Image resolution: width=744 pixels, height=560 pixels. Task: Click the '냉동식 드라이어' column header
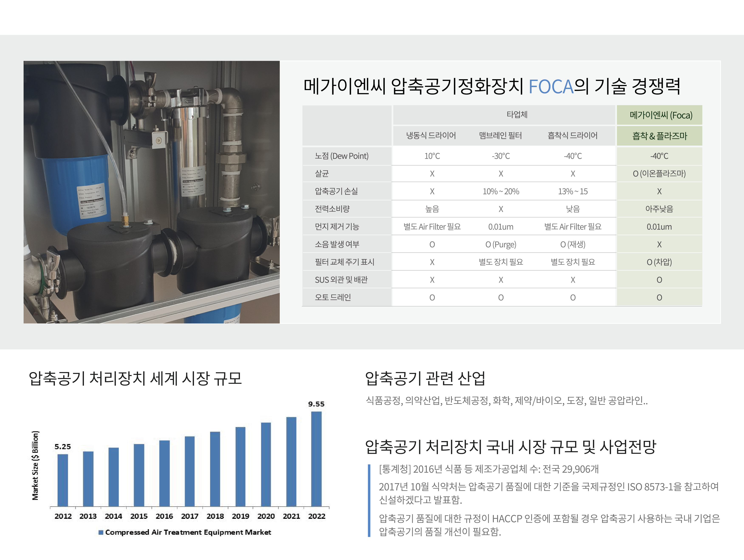point(431,135)
